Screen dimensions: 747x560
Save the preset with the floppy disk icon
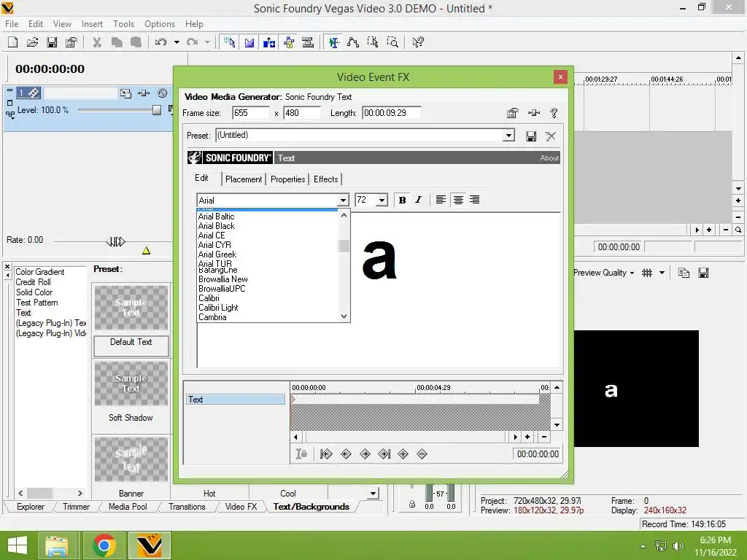[531, 136]
